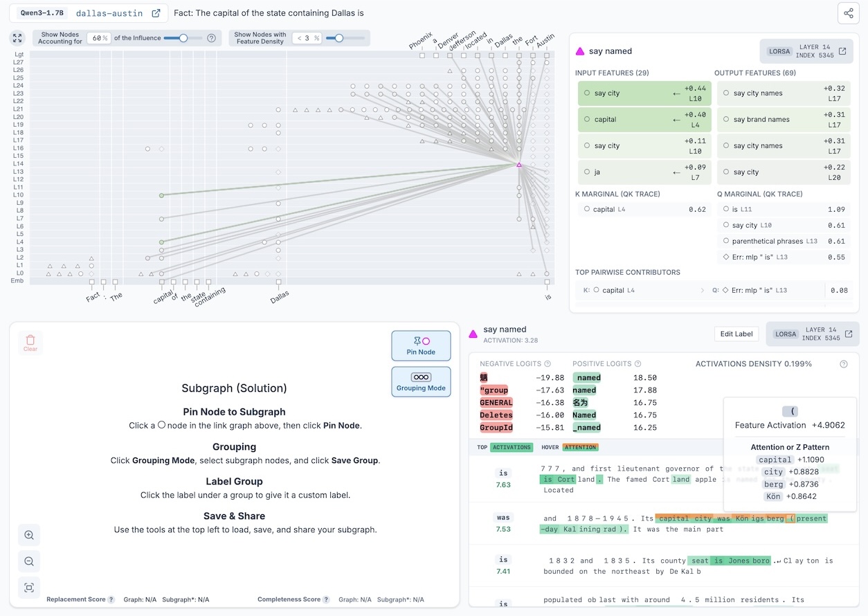The width and height of the screenshot is (868, 616).
Task: Zoom in on the subgraph
Action: click(29, 535)
